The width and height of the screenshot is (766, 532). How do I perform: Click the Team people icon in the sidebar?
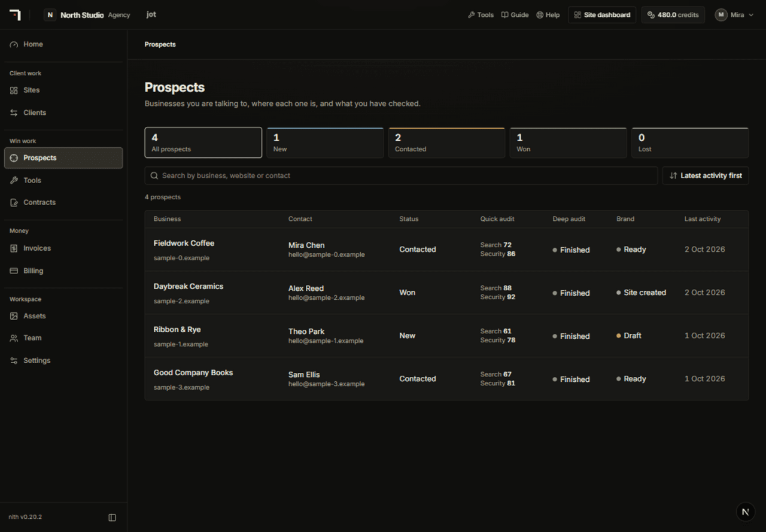click(14, 338)
